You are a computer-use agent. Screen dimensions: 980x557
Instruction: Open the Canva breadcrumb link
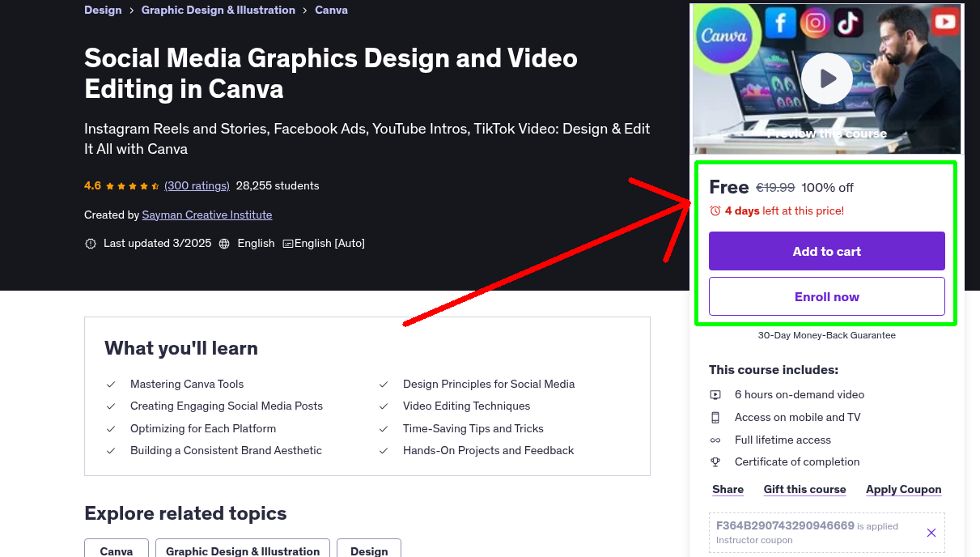pyautogui.click(x=331, y=10)
